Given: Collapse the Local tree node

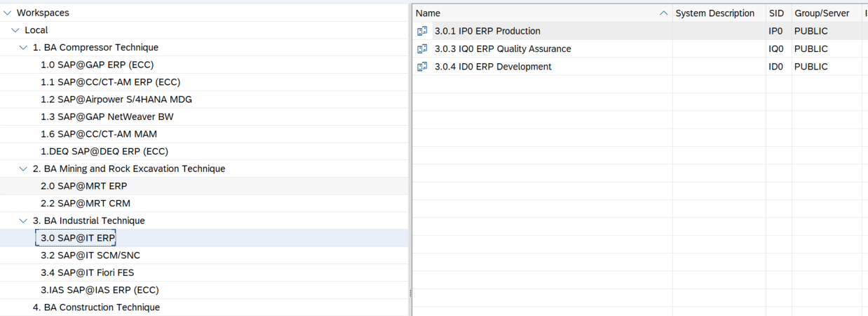Looking at the screenshot, I should [15, 30].
